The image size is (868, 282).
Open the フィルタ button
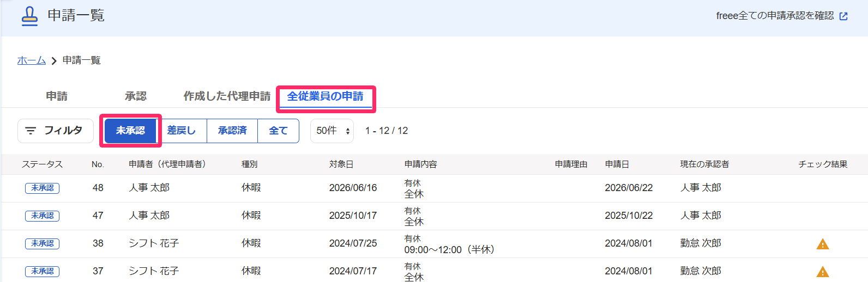pos(56,131)
